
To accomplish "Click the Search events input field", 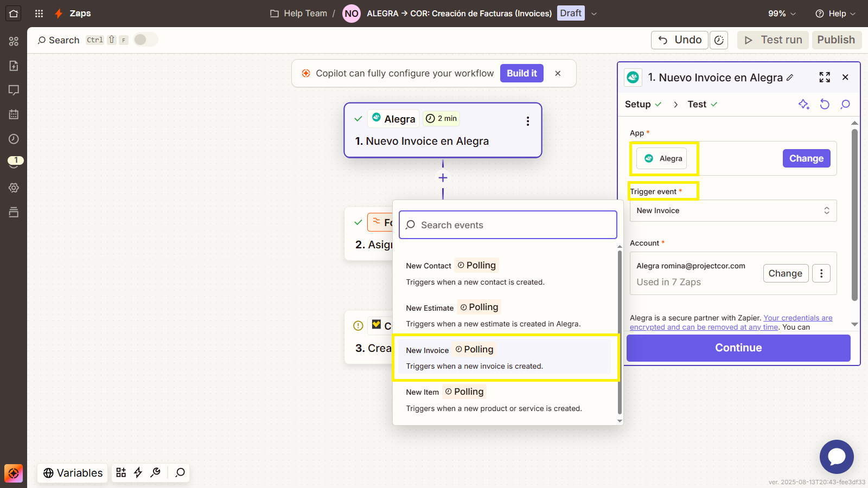I will pos(508,225).
